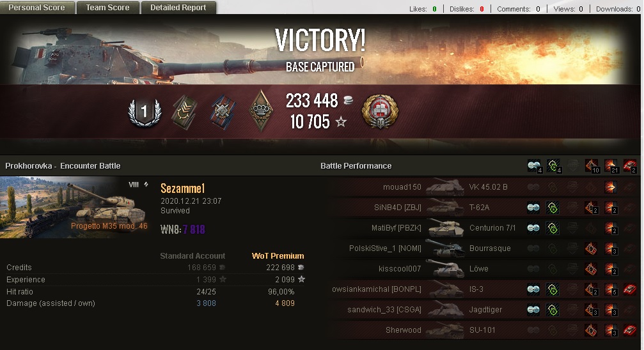Click the penetrations header icon showing 10
Image resolution: width=644 pixels, height=350 pixels.
(x=592, y=166)
